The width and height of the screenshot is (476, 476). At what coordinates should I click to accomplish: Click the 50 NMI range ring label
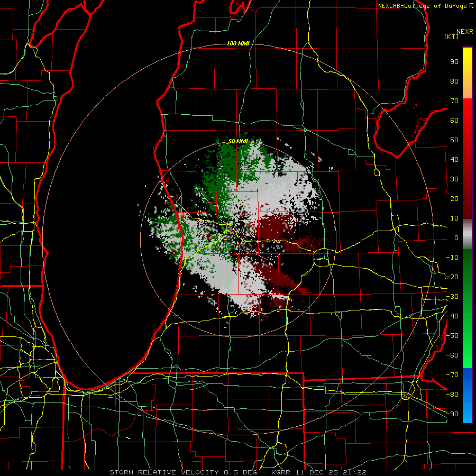[238, 141]
